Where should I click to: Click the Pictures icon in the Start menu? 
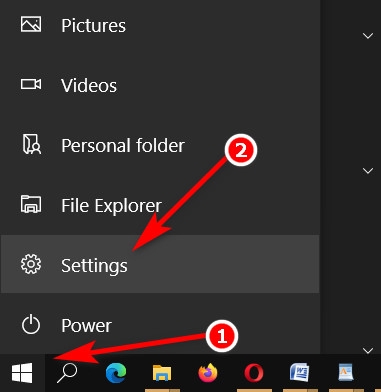[31, 25]
